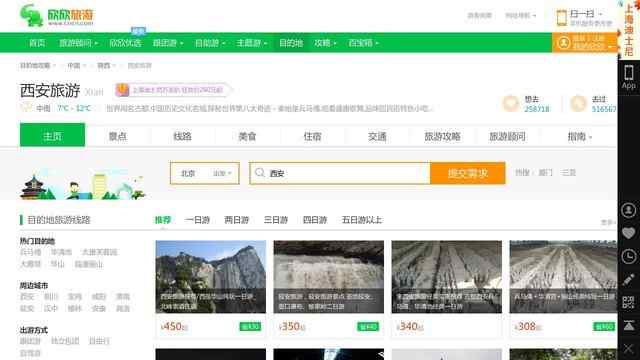Open the terracotta warriors tour card priced ¥340
Screen dimensions: 640x360
(x=447, y=289)
